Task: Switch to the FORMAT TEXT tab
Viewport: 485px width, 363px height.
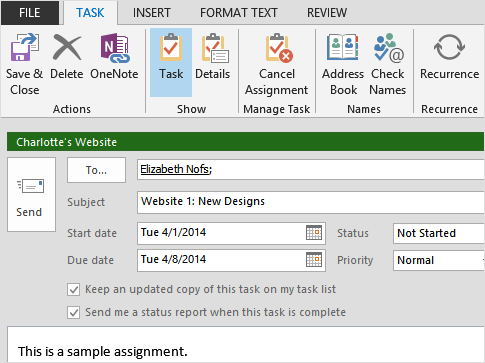Action: (239, 13)
